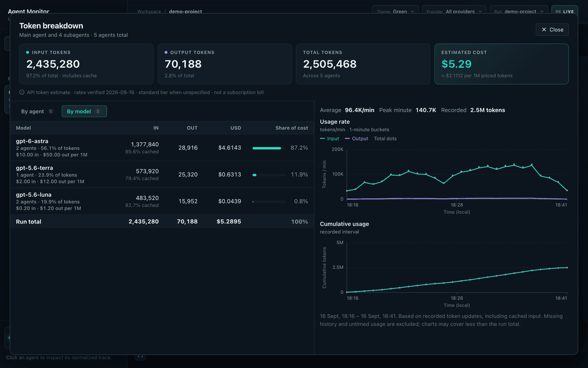
Task: Click the 85.6% cached label
Action: coord(142,152)
